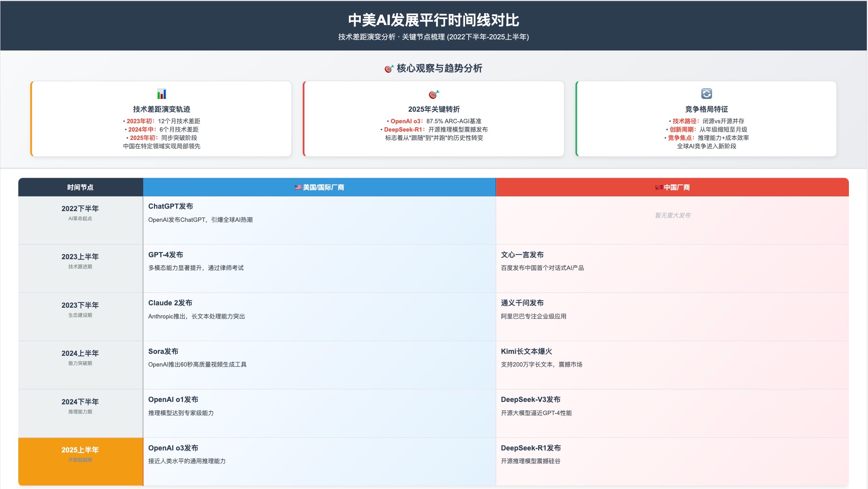Click the description OpenAI推出60秒高质量视频生成工具
This screenshot has width=868, height=489.
(197, 365)
